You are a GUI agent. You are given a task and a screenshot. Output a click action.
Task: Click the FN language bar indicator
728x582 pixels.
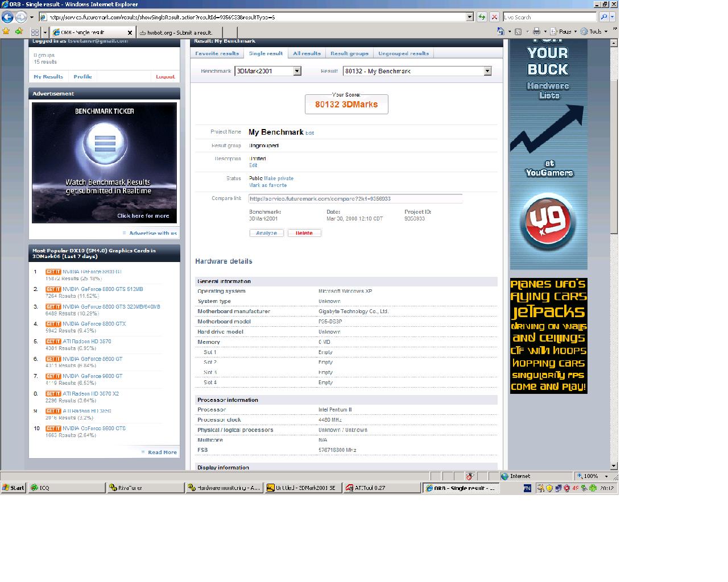tap(527, 488)
